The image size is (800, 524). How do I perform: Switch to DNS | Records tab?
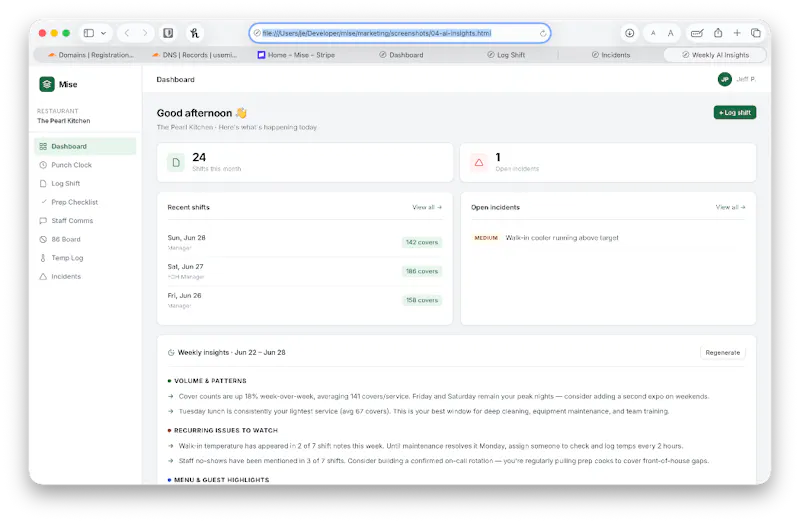coord(195,55)
